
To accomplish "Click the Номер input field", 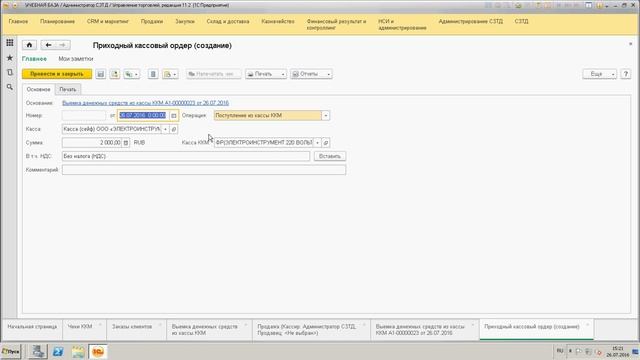I will coord(84,116).
